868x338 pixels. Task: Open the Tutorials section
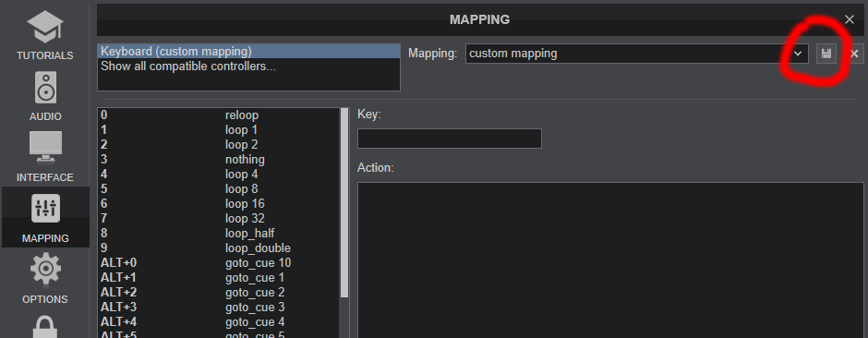[x=45, y=34]
